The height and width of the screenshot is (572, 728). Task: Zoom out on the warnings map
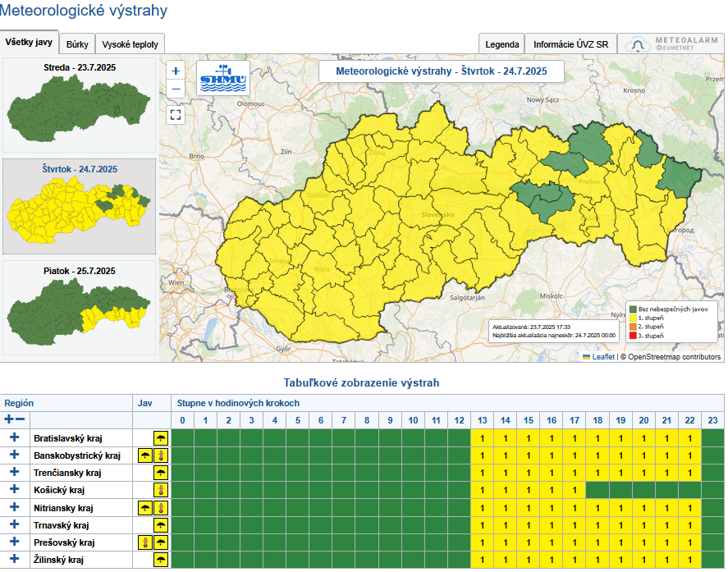pos(176,89)
